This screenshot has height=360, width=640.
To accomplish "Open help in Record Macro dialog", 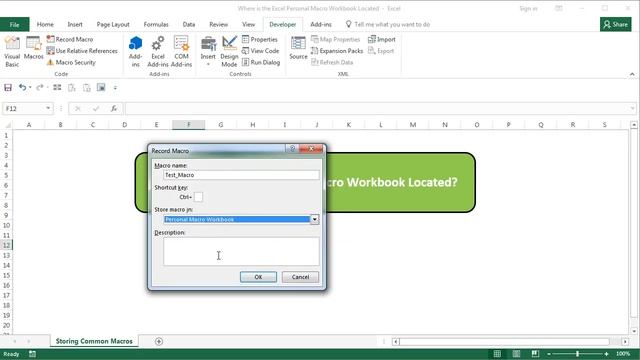I will tap(292, 149).
